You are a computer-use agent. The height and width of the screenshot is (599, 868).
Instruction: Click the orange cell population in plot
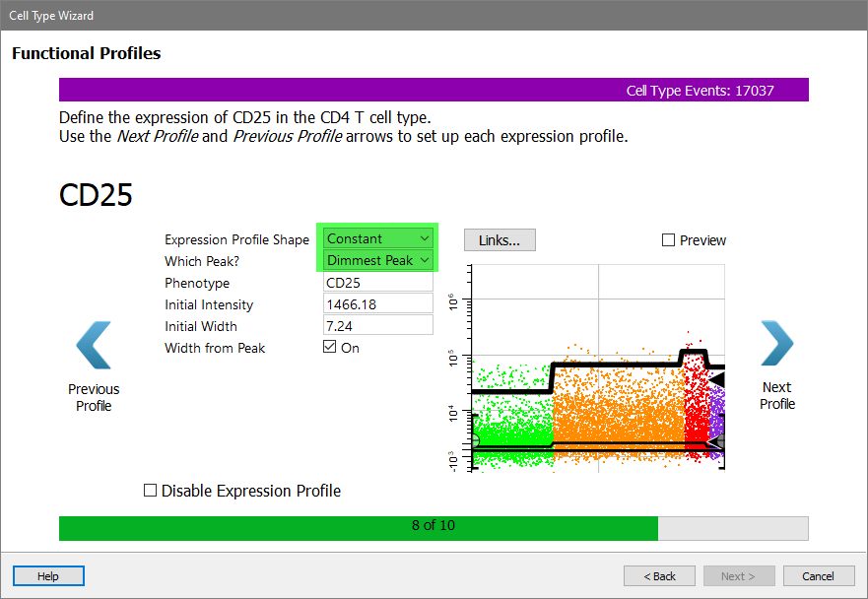[x=616, y=404]
